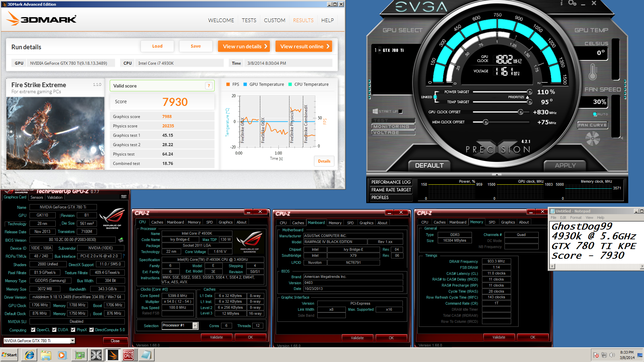Click GPU-Z screenshot camera icon

[x=123, y=197]
